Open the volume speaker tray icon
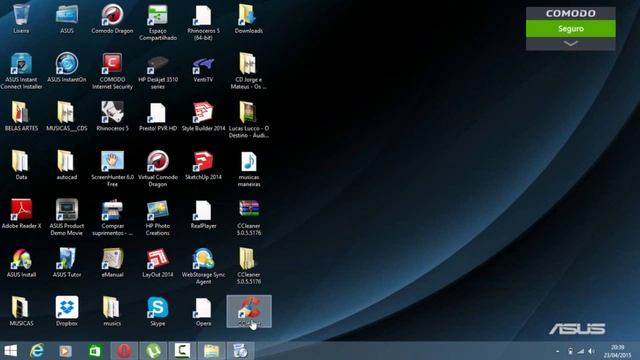640x360 pixels. (x=591, y=351)
